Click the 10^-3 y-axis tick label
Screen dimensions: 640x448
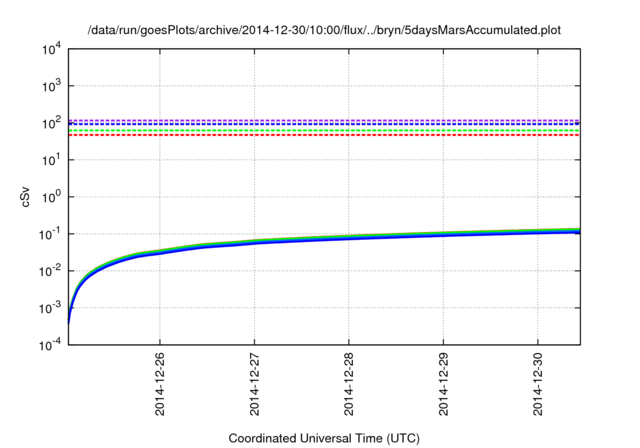click(51, 308)
